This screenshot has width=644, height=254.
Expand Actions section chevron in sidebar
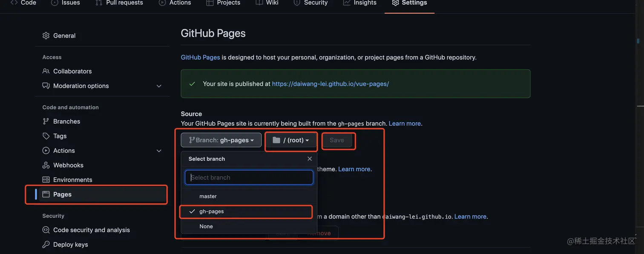click(x=159, y=151)
